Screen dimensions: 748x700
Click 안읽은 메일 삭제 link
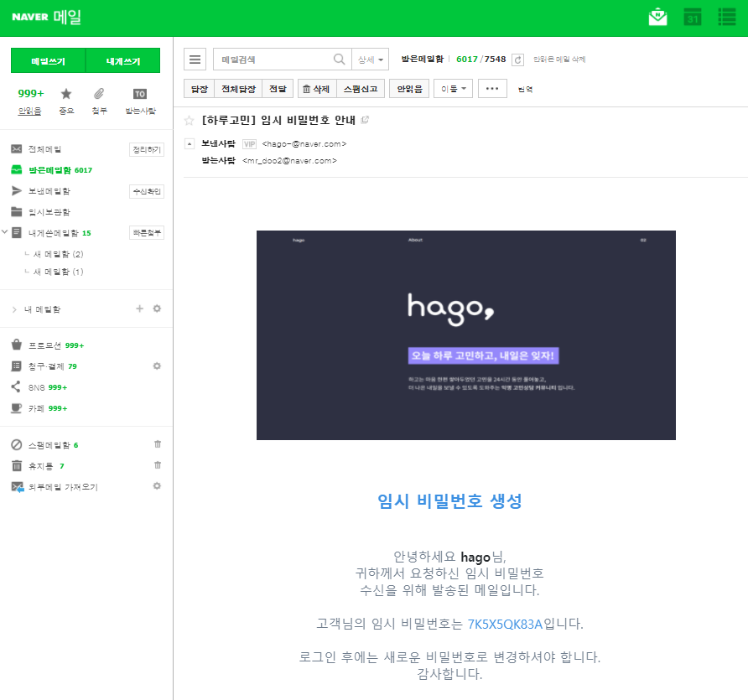tap(559, 60)
